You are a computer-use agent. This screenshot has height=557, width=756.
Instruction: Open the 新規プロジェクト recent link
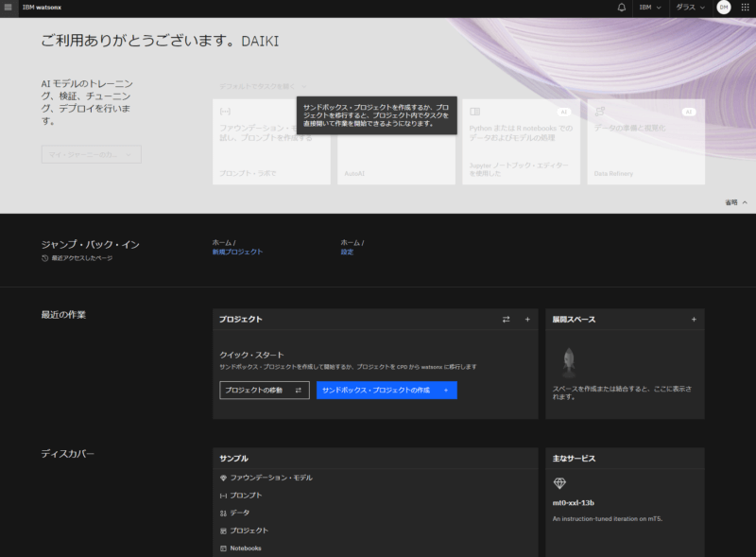tap(237, 252)
